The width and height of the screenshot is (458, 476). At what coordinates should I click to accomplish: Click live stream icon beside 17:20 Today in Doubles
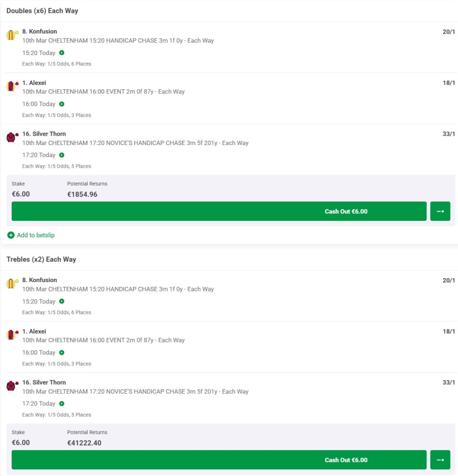click(x=62, y=155)
